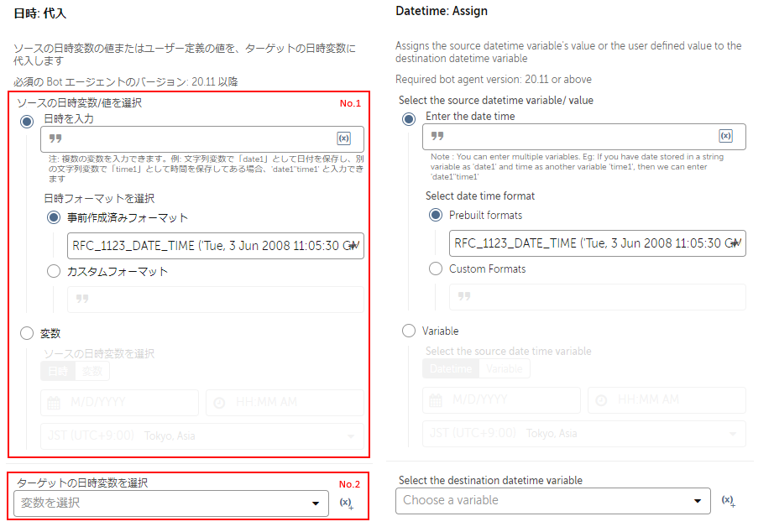774x532 pixels.
Task: Open the 変数を選択 target variable dropdown
Action: [171, 503]
